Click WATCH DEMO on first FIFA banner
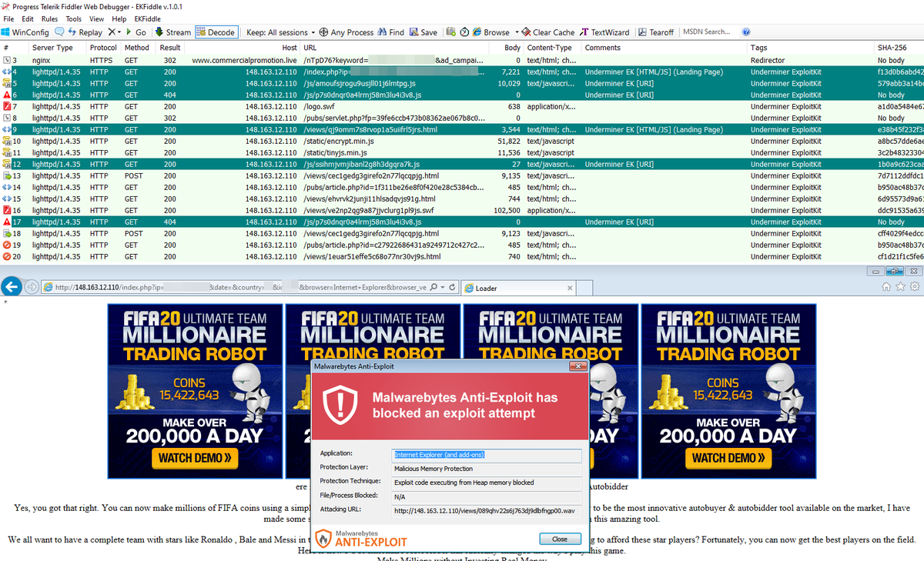924x561 pixels. [196, 458]
